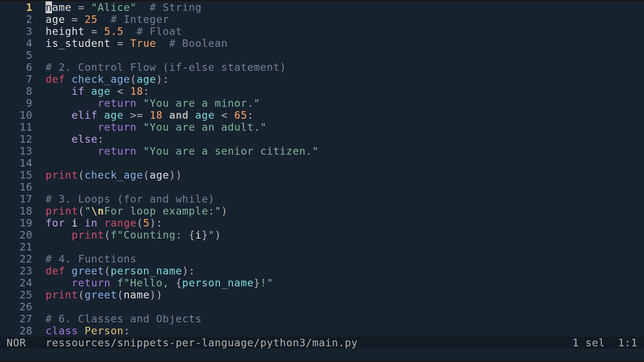Click the class keyword on line 28
This screenshot has height=362, width=644.
[62, 331]
